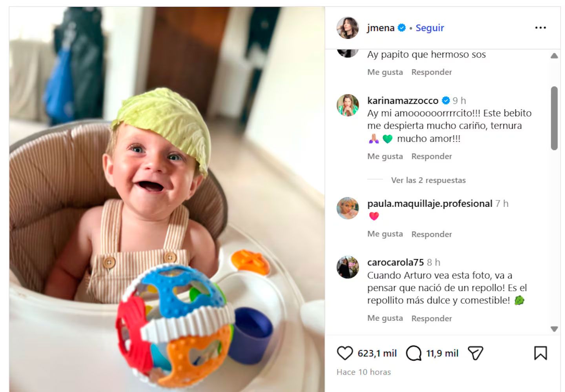Expand "Ver las 2 respuestas" replies
565x392 pixels.
coord(428,180)
